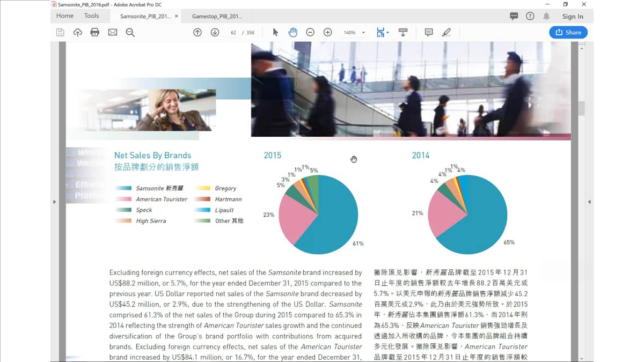The height and width of the screenshot is (362, 644).
Task: Go to next page arrow
Action: [215, 32]
